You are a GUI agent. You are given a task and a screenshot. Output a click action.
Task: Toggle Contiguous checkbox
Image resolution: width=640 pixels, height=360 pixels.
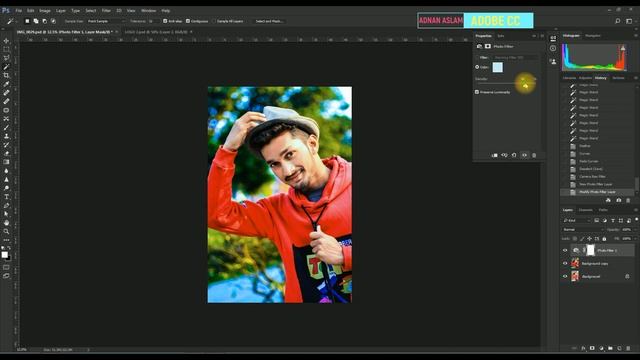click(x=188, y=21)
